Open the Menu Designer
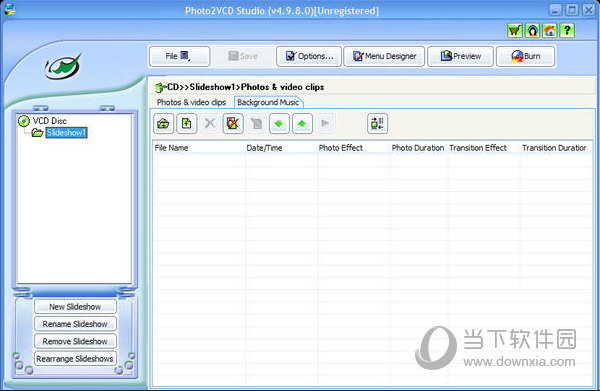The height and width of the screenshot is (391, 600). coord(384,56)
